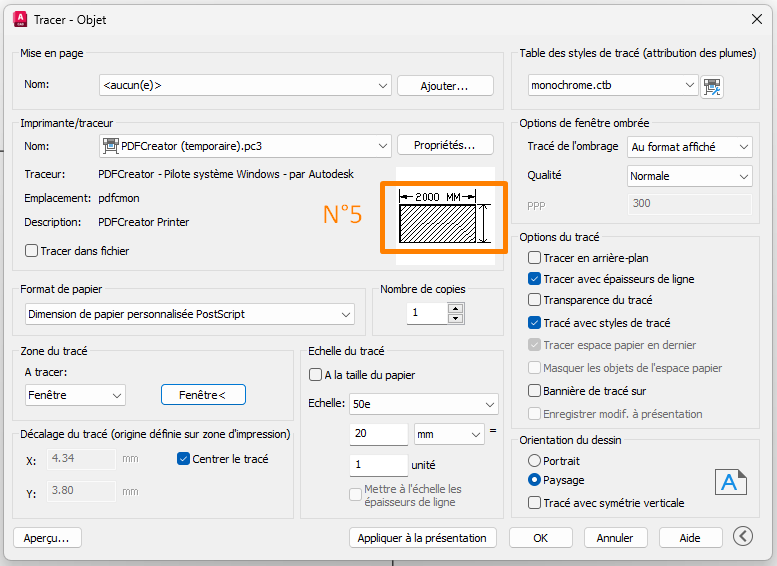Open the mm units dropdown
Image resolution: width=777 pixels, height=566 pixels.
click(449, 434)
